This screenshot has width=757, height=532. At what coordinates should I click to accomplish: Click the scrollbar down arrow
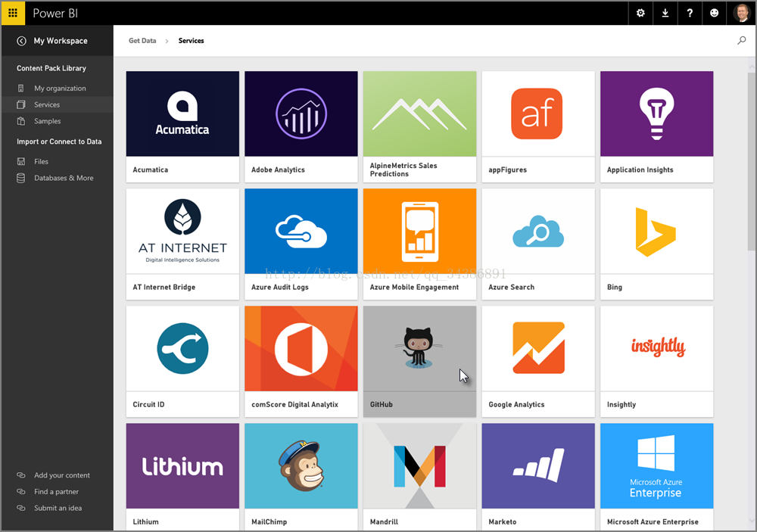pyautogui.click(x=752, y=521)
